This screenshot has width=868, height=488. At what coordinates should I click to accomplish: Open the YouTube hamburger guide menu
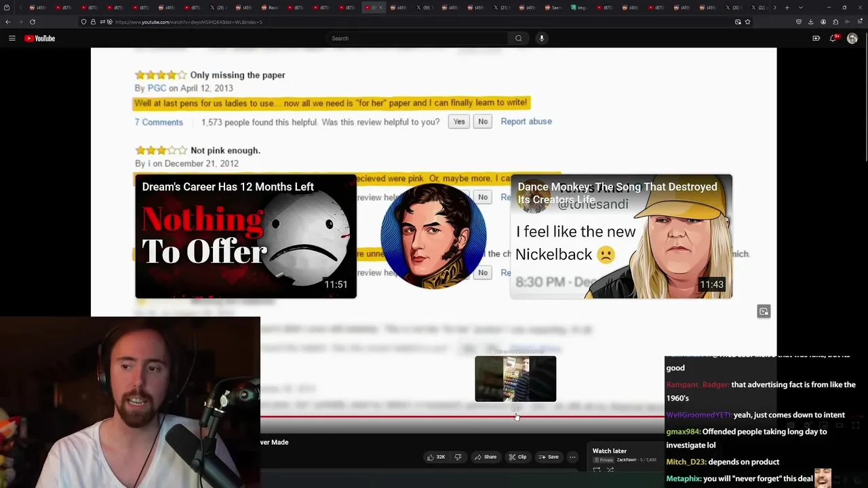pyautogui.click(x=12, y=39)
